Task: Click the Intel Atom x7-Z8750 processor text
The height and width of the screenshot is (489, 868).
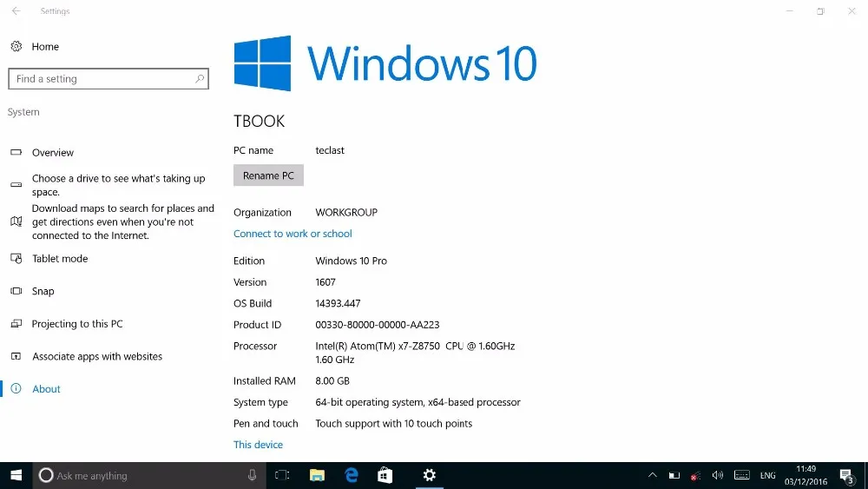Action: [x=415, y=353]
